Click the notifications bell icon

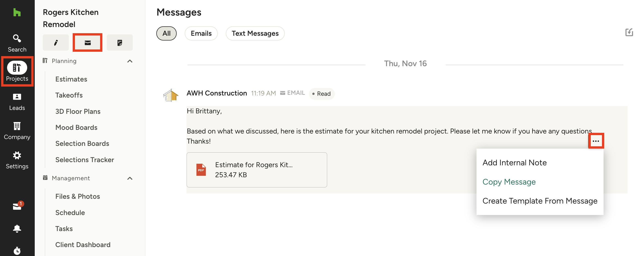[17, 228]
